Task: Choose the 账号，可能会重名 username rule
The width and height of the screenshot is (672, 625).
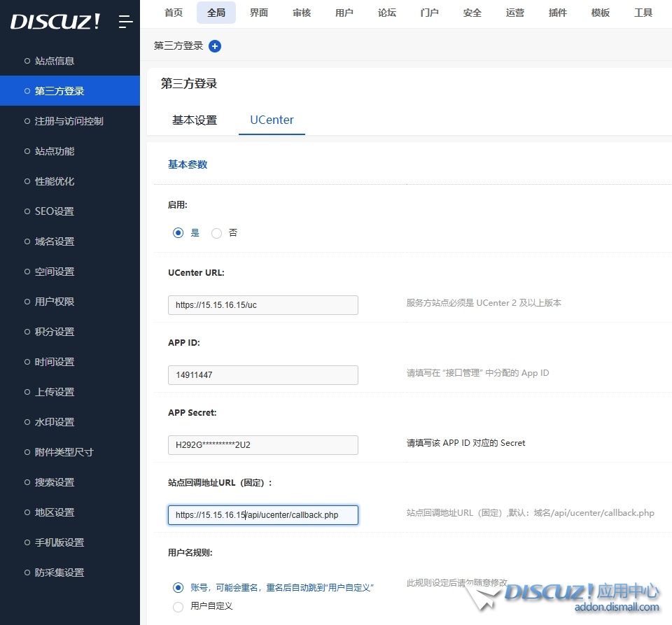Action: (178, 587)
